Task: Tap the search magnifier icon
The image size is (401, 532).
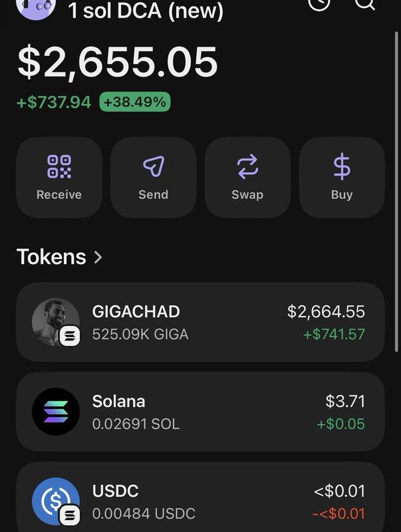Action: pos(365,3)
